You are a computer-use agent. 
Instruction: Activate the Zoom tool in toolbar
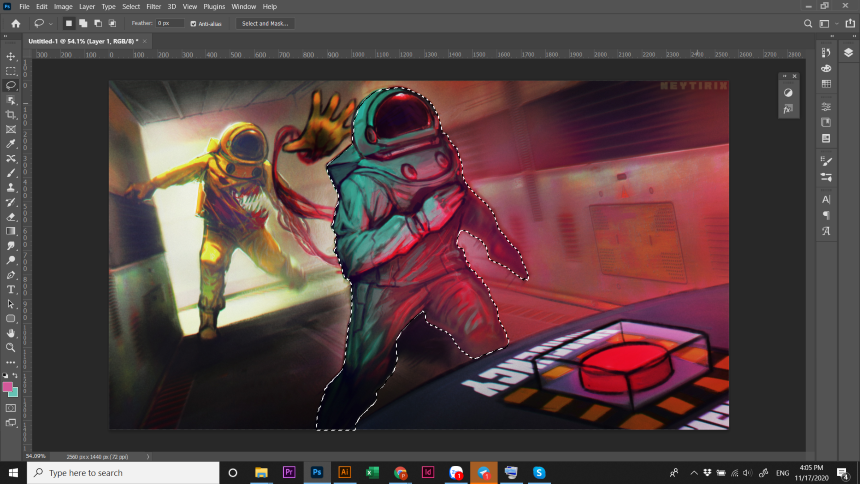11,347
